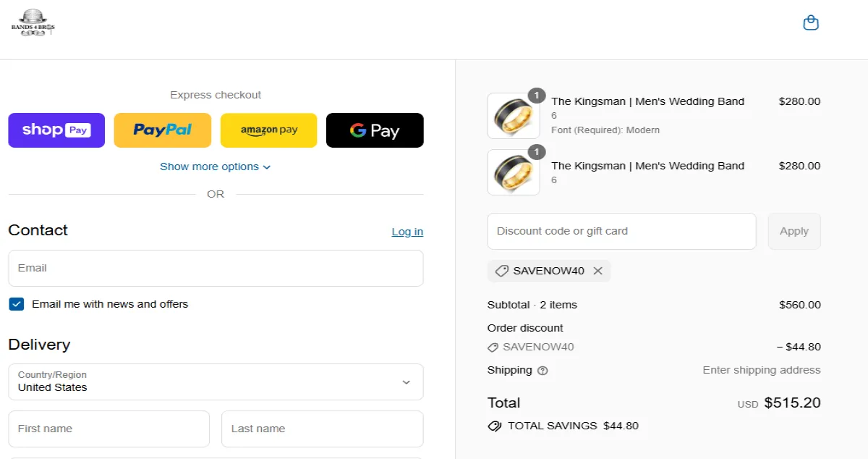Choose PayPal express checkout
868x459 pixels.
[x=162, y=130]
